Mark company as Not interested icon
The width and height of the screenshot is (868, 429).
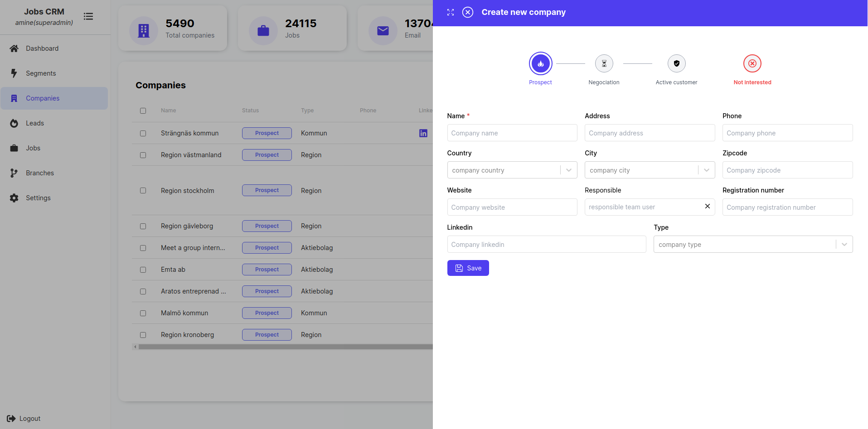[x=752, y=64]
